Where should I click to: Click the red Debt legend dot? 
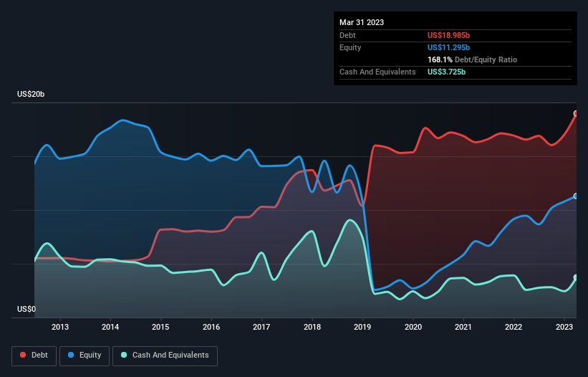point(23,355)
